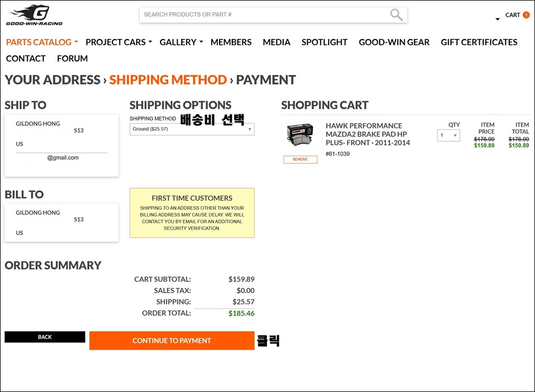The width and height of the screenshot is (535, 392).
Task: Click the First Time Customers notice
Action: 192,213
